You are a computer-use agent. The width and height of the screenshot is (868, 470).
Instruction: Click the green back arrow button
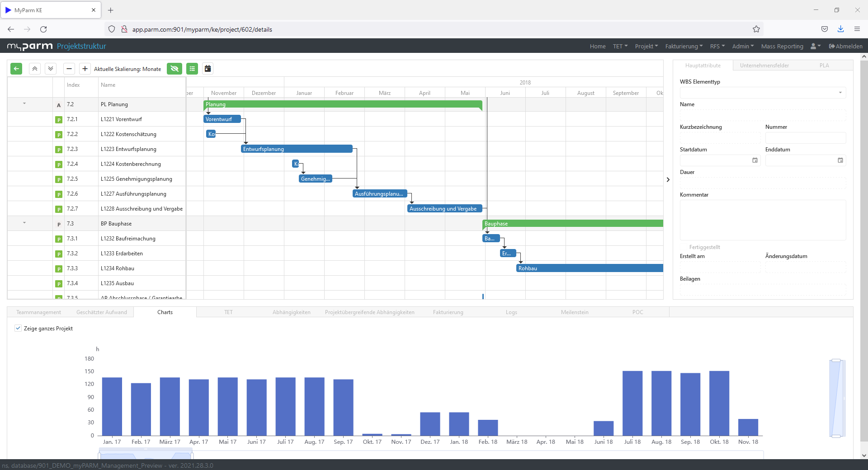click(x=16, y=69)
